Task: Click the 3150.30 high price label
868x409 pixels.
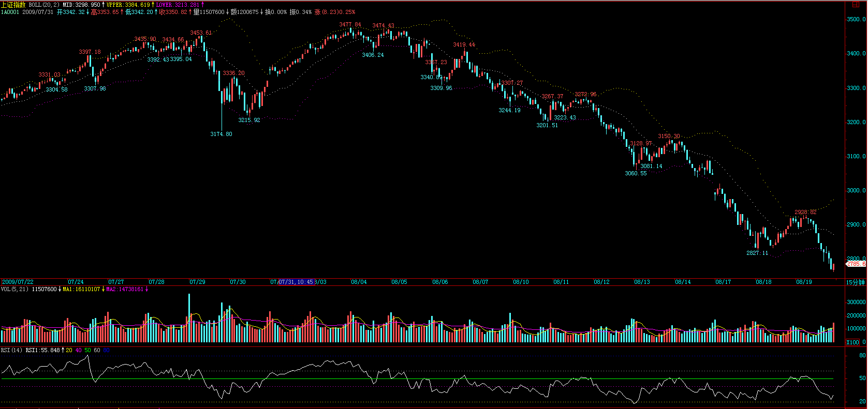Action: coord(669,137)
